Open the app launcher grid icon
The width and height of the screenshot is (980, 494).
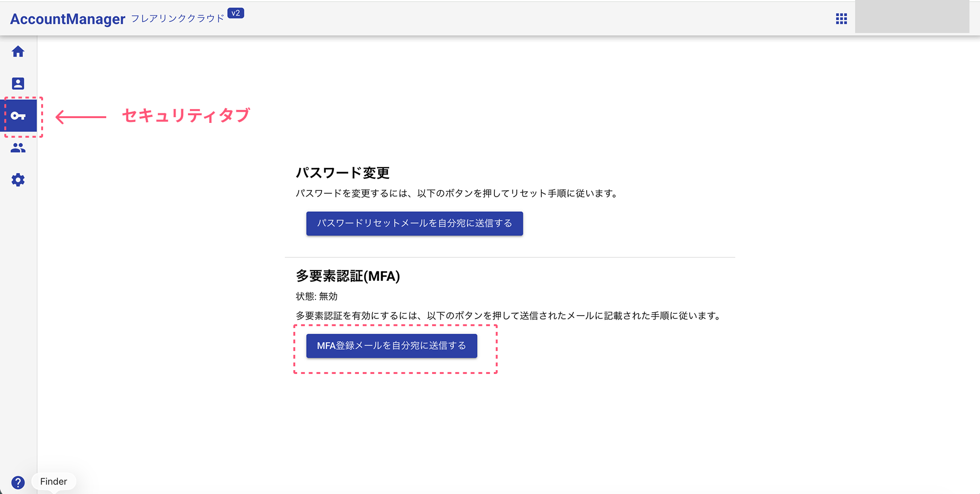[841, 18]
